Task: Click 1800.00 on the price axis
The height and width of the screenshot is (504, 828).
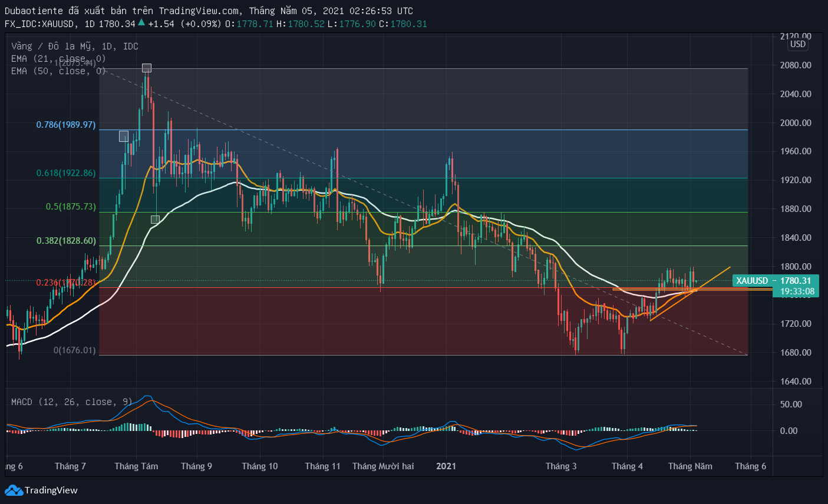Action: (796, 266)
